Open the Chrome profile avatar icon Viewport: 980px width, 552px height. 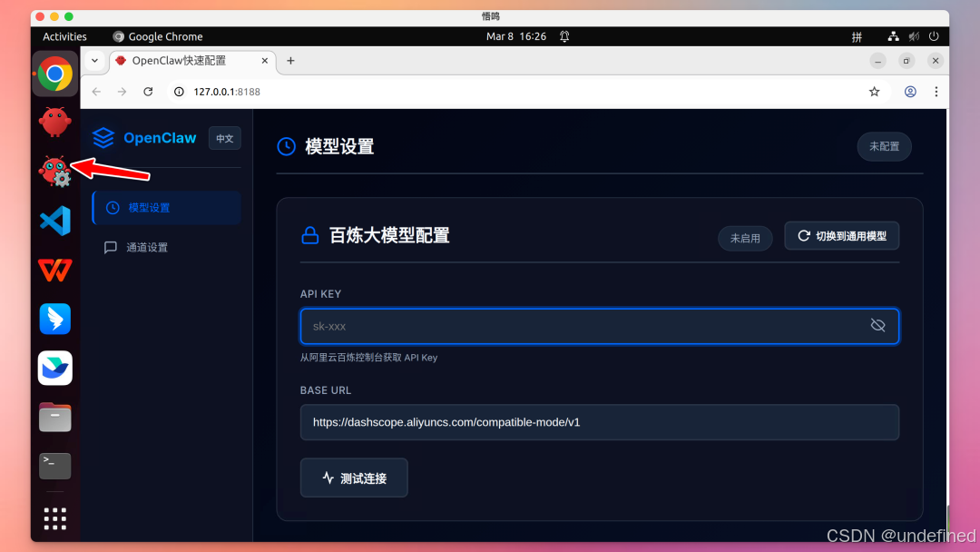click(x=909, y=91)
